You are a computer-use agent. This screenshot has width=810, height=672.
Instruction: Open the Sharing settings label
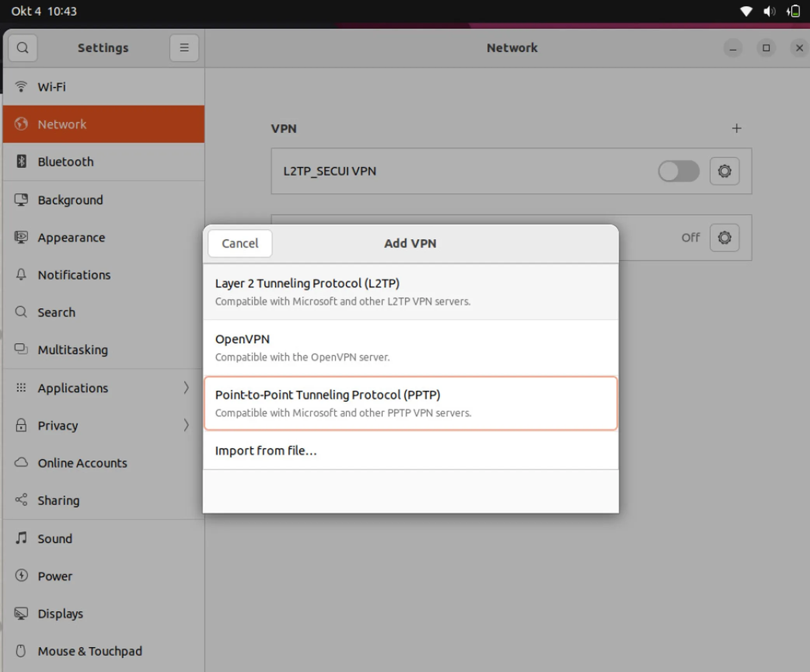58,500
